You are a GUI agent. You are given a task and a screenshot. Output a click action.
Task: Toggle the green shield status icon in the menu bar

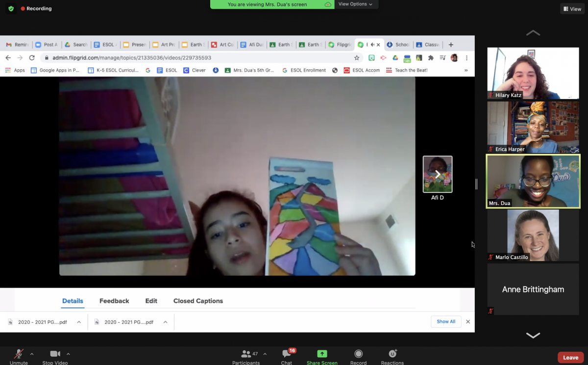pyautogui.click(x=10, y=8)
